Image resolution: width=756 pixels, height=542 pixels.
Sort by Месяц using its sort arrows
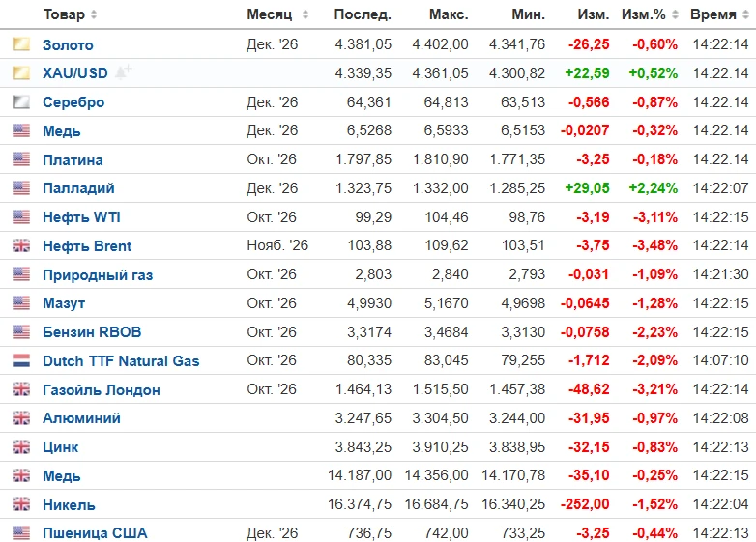pyautogui.click(x=305, y=14)
